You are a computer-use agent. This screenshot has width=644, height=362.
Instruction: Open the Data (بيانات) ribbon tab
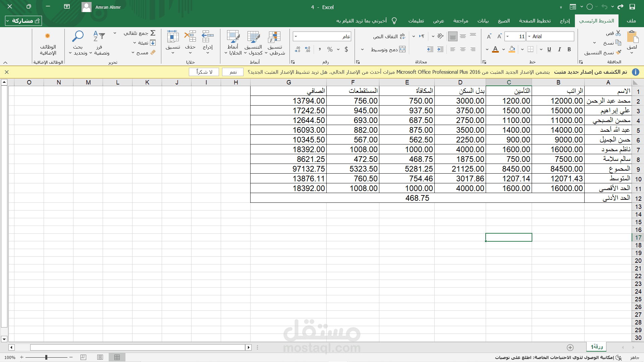pyautogui.click(x=483, y=21)
